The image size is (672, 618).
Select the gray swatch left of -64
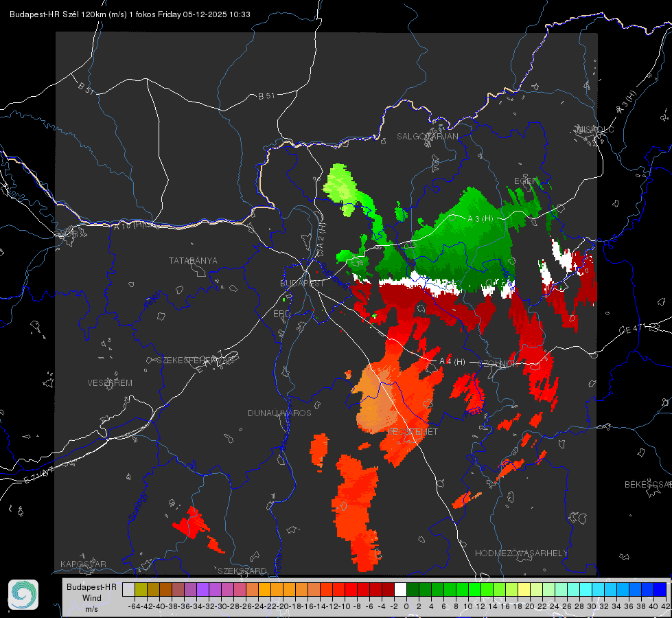[128, 589]
